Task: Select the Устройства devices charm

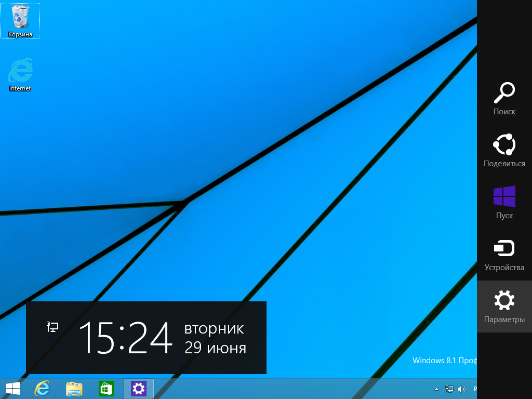Action: tap(504, 254)
